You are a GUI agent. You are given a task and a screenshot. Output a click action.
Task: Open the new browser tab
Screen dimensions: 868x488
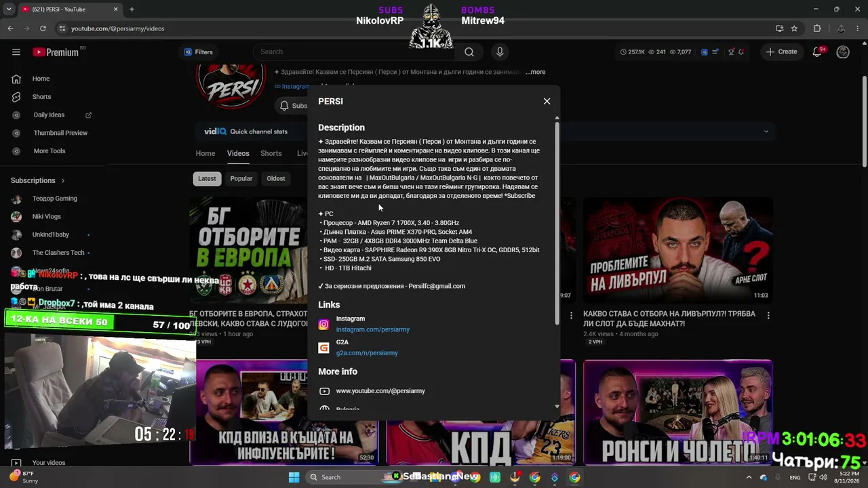point(132,9)
